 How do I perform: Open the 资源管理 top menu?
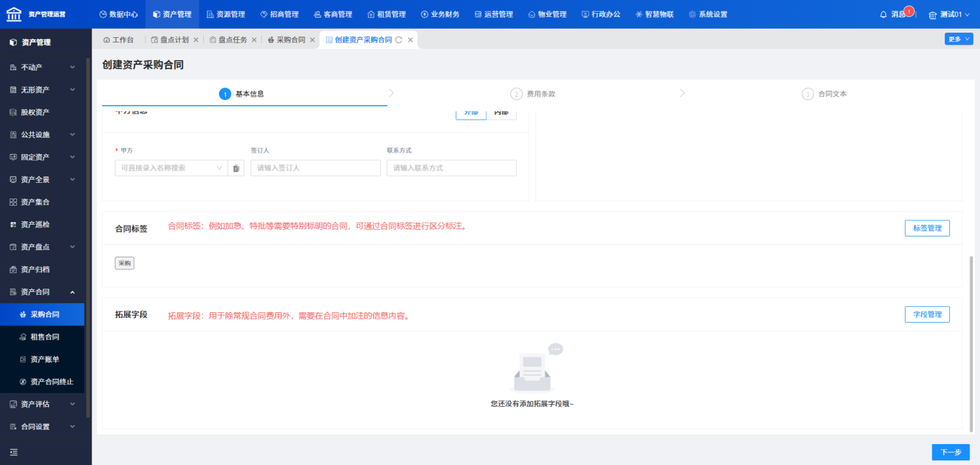click(225, 14)
